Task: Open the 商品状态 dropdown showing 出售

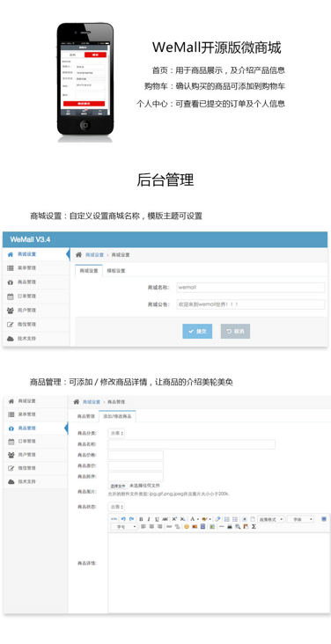Action: [116, 507]
